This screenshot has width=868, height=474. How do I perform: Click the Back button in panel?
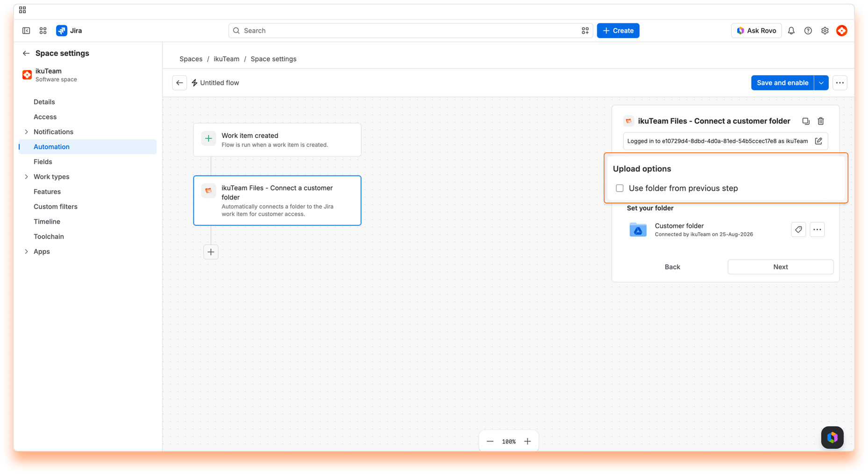click(x=672, y=267)
